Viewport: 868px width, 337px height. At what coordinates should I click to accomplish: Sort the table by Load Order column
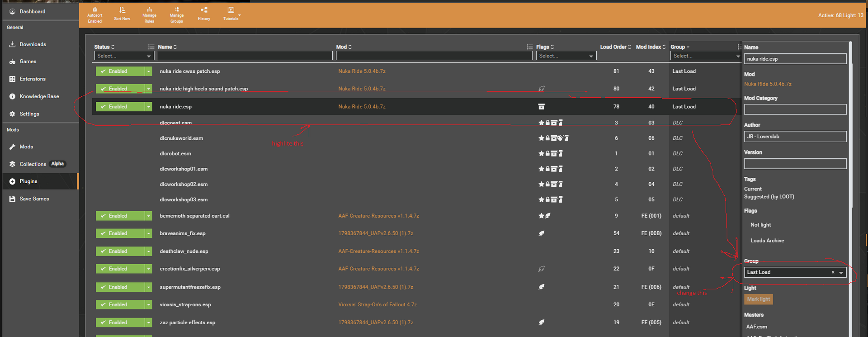pos(616,47)
